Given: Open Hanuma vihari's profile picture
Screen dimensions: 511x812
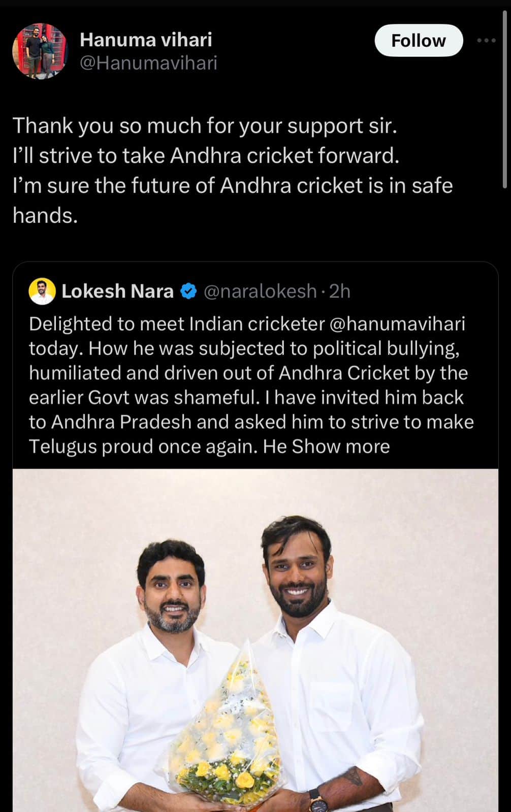Looking at the screenshot, I should pos(40,51).
